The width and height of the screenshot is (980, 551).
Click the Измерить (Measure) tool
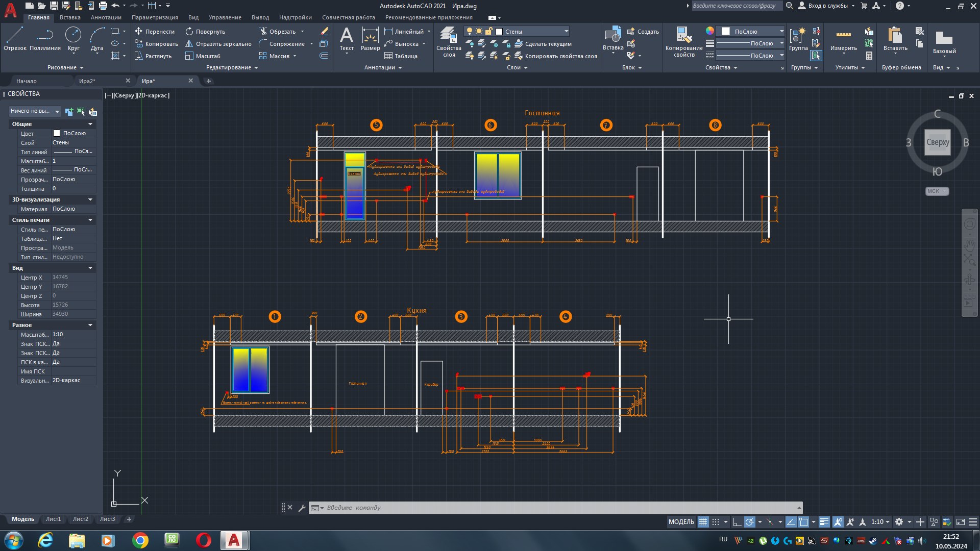843,39
